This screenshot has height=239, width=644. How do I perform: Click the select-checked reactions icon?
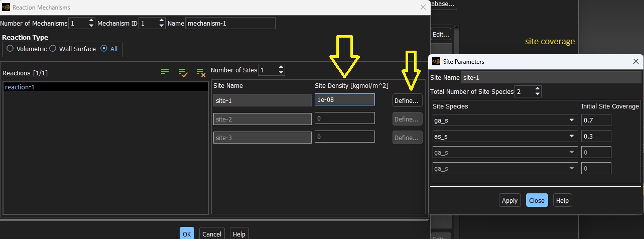point(183,72)
